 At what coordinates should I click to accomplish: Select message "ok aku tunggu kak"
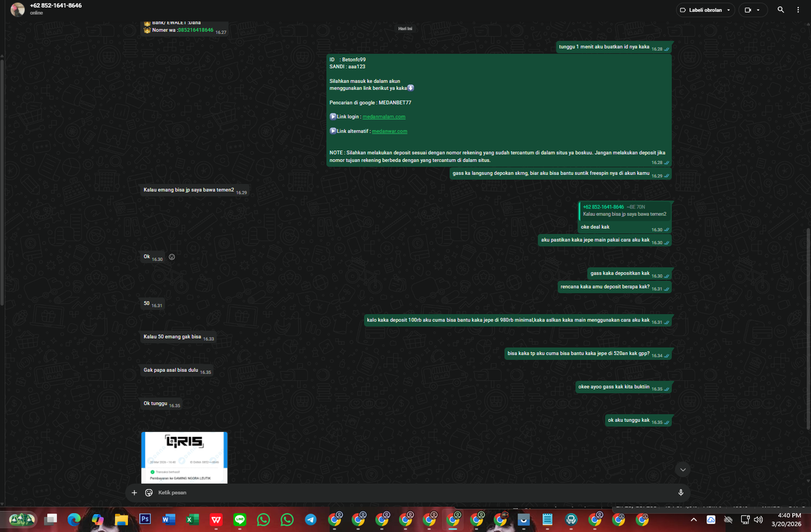coord(638,420)
